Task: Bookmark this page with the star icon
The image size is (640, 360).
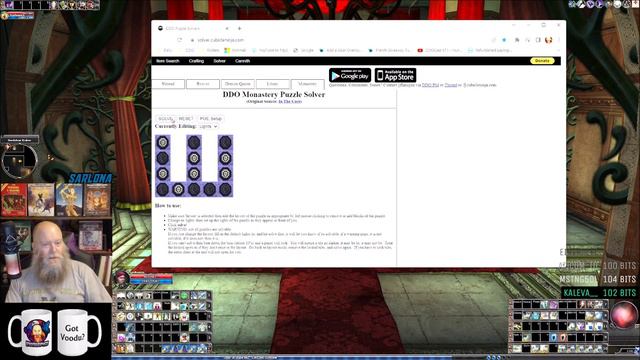Action: 504,40
